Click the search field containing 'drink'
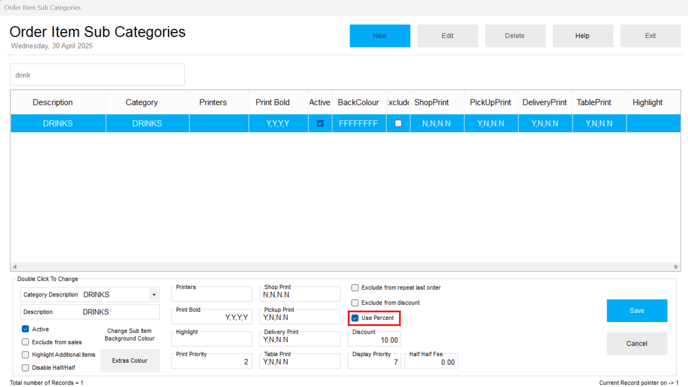 tap(97, 75)
